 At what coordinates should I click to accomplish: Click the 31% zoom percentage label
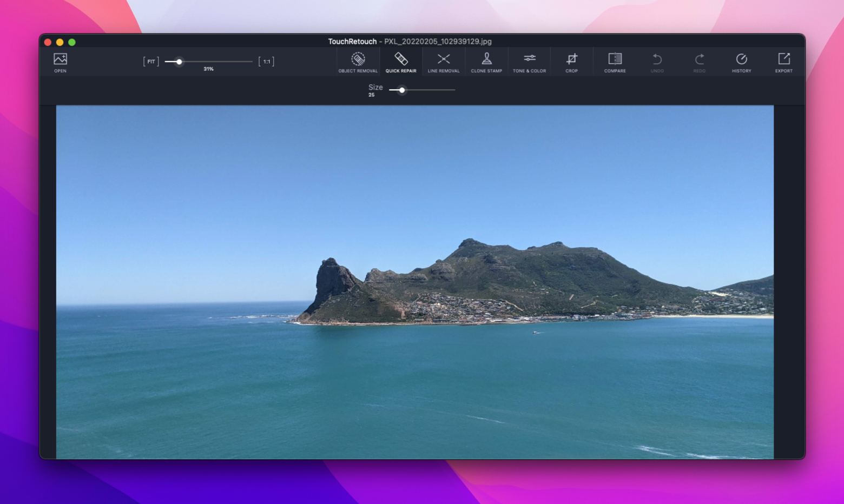208,69
